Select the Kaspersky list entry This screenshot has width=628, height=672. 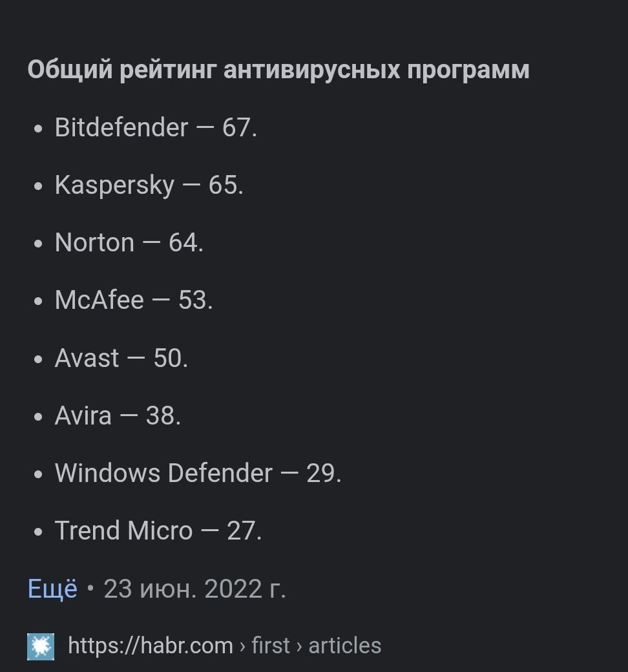click(x=149, y=185)
